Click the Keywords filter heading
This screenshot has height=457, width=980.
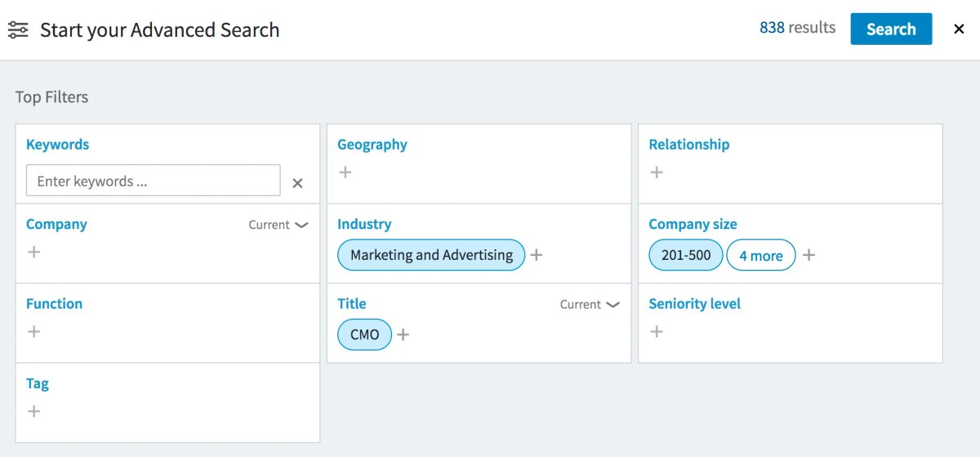pos(57,145)
